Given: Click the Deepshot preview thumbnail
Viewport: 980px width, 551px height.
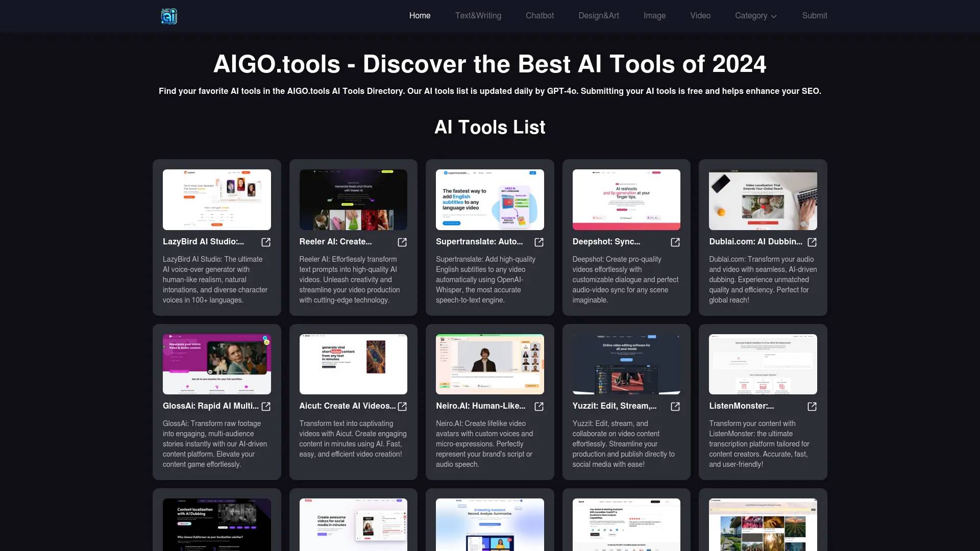Looking at the screenshot, I should pos(626,199).
